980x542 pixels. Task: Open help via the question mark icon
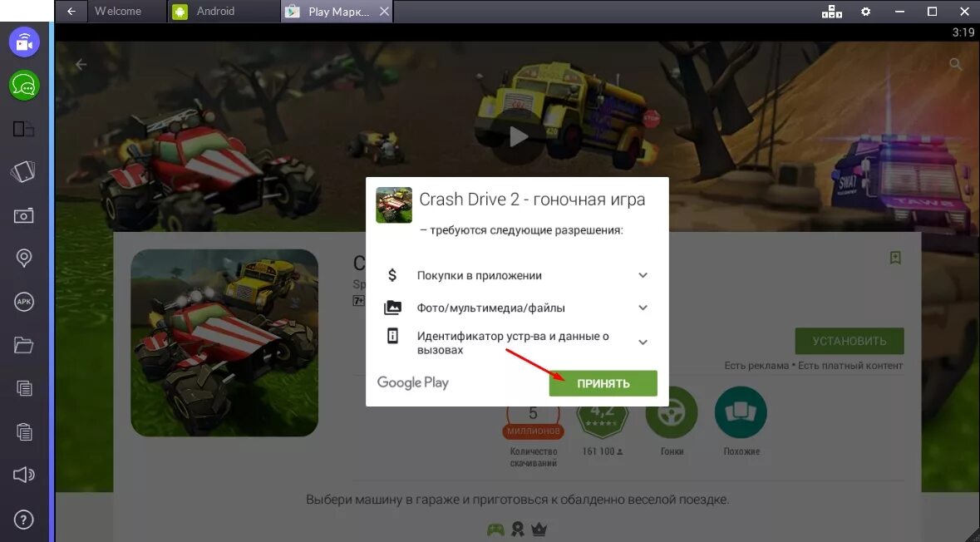tap(24, 519)
